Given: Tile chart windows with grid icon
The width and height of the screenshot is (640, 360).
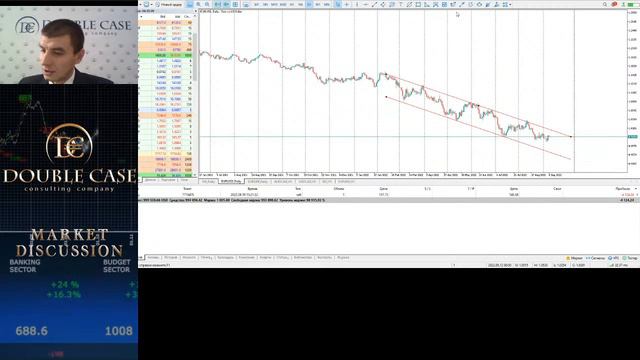Looking at the screenshot, I should click(x=235, y=4).
